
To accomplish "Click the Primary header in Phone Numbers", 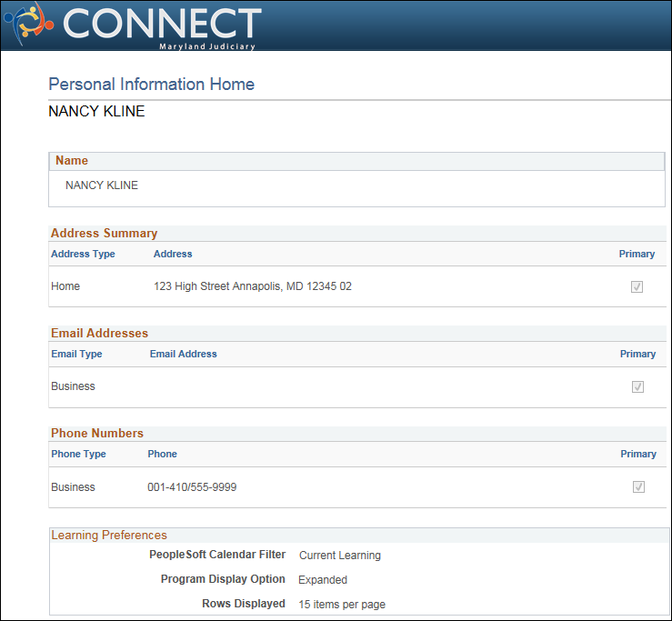I will 638,454.
